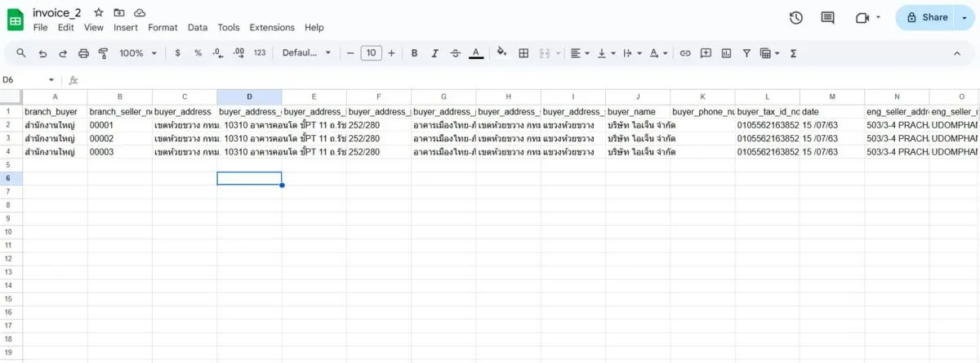
Task: Open the Tools menu
Action: (x=229, y=27)
